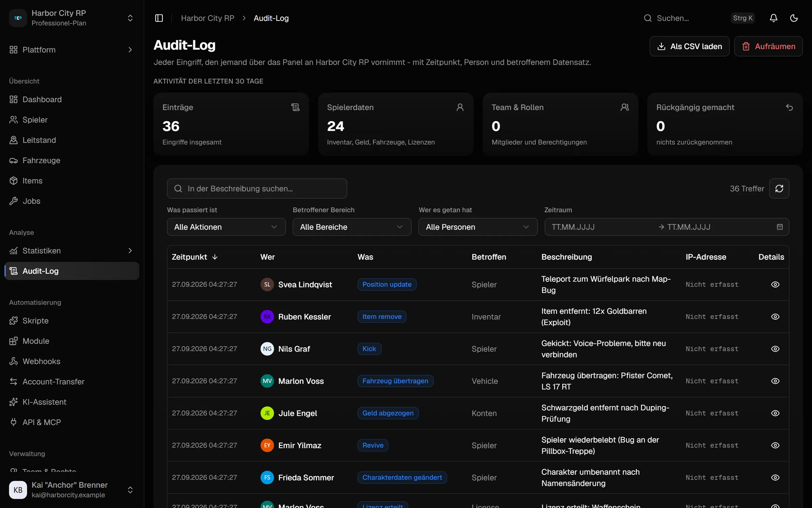Image resolution: width=812 pixels, height=508 pixels.
Task: Click the Harbor City RP logo icon
Action: pyautogui.click(x=18, y=18)
